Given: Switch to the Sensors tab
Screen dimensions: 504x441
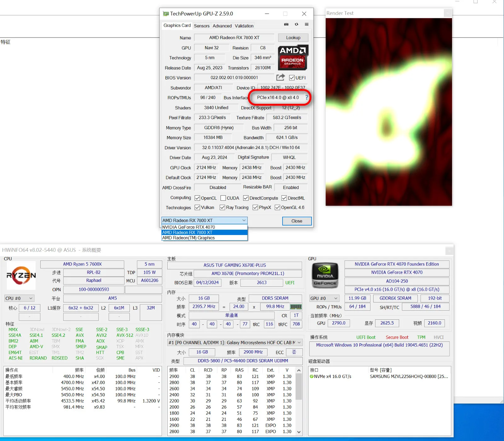Looking at the screenshot, I should point(202,26).
